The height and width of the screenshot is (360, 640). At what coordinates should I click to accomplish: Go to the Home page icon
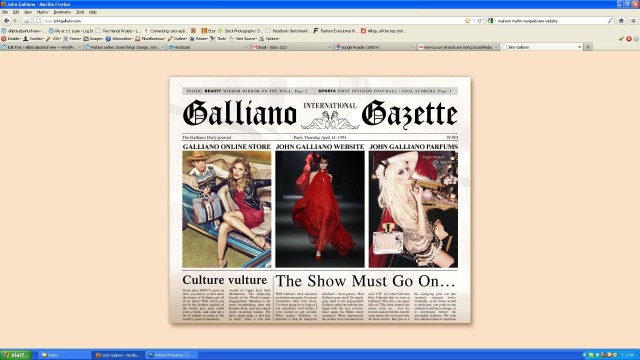point(621,20)
